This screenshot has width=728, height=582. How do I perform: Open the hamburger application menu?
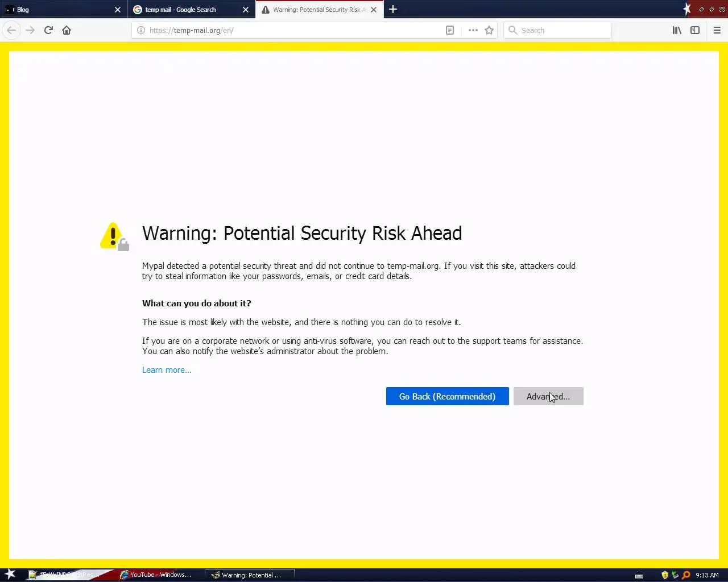(x=717, y=30)
